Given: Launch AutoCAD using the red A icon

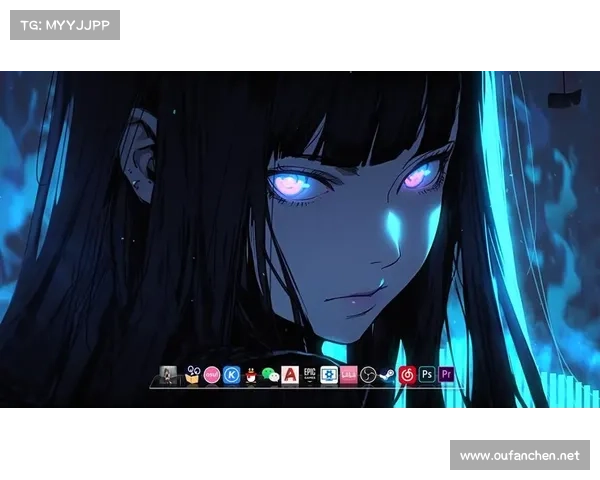Looking at the screenshot, I should pyautogui.click(x=290, y=375).
